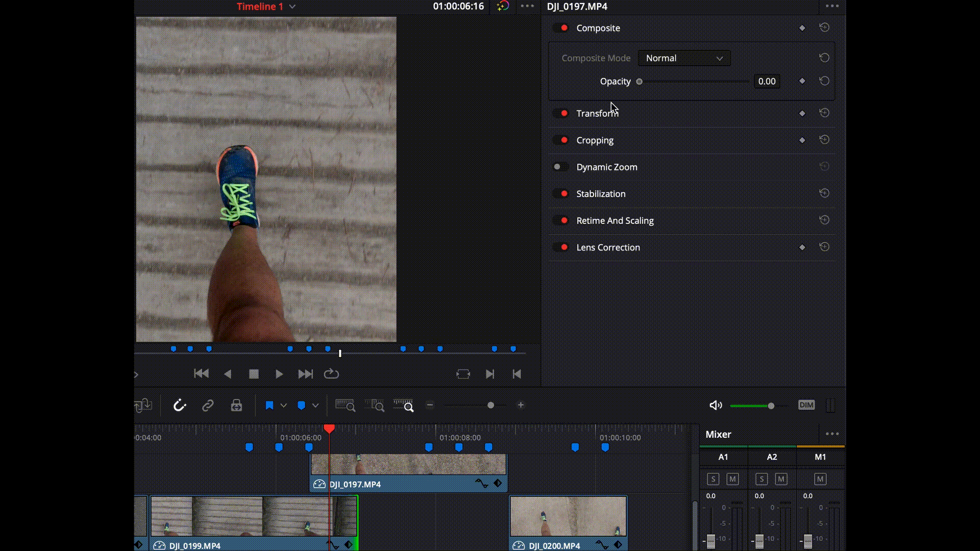Enable the Dynamic Zoom switch
Image resolution: width=980 pixels, height=551 pixels.
pos(561,167)
